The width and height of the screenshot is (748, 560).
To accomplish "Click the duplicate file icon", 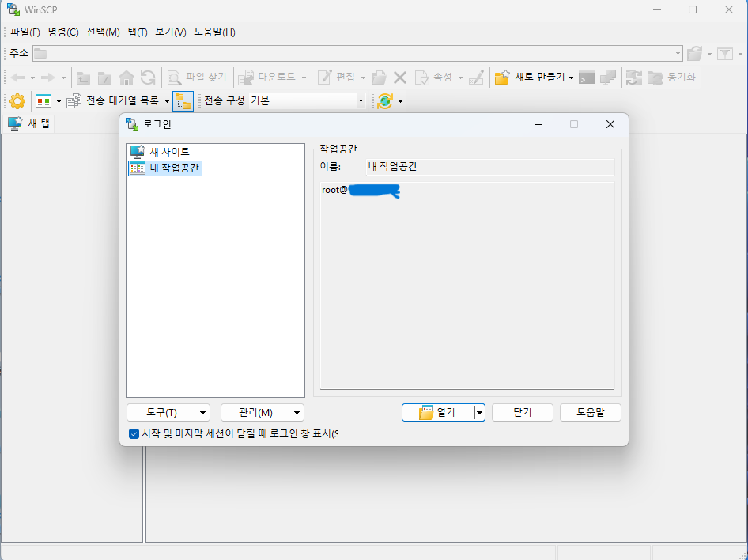I will click(379, 78).
